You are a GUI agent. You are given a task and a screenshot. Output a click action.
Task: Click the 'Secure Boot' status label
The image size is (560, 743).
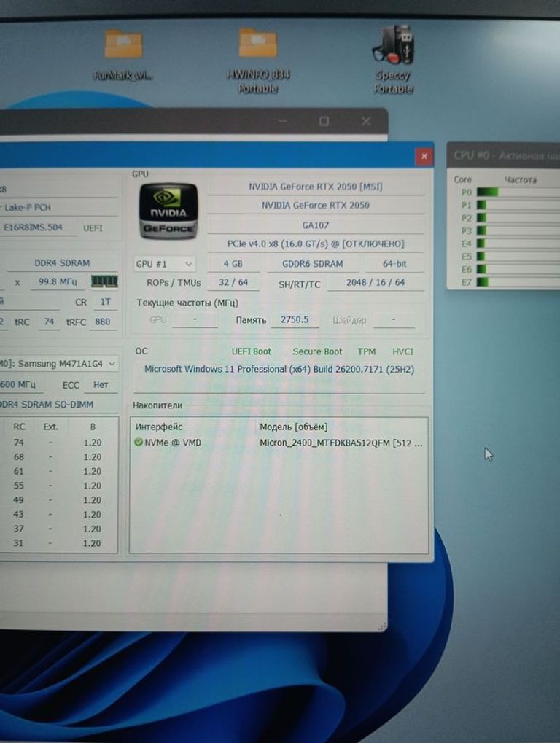coord(317,351)
